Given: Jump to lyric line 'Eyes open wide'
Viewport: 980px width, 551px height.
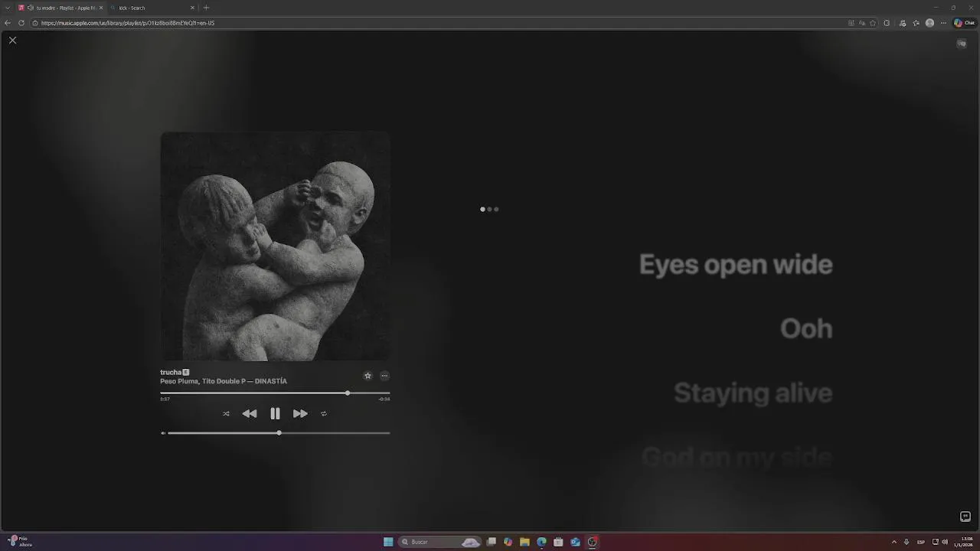Looking at the screenshot, I should (735, 264).
